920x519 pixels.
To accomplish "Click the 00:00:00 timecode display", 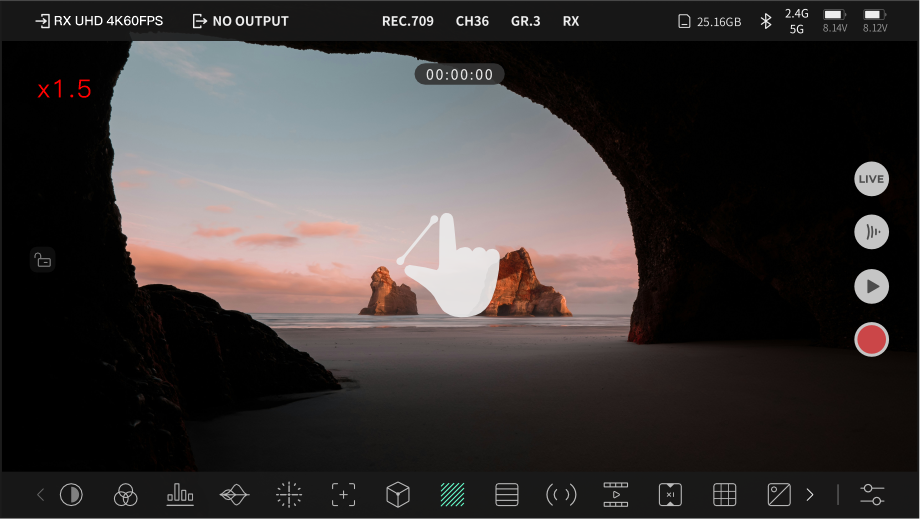I will point(459,74).
